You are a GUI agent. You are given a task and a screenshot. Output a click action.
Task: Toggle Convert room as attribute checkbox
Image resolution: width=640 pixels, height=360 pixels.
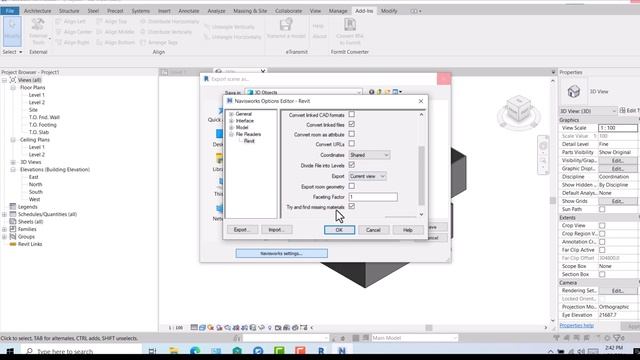point(351,134)
